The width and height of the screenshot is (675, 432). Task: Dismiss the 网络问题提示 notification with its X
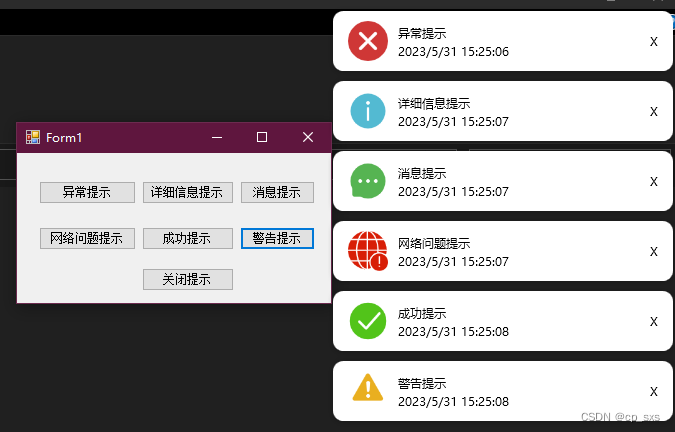click(x=653, y=252)
